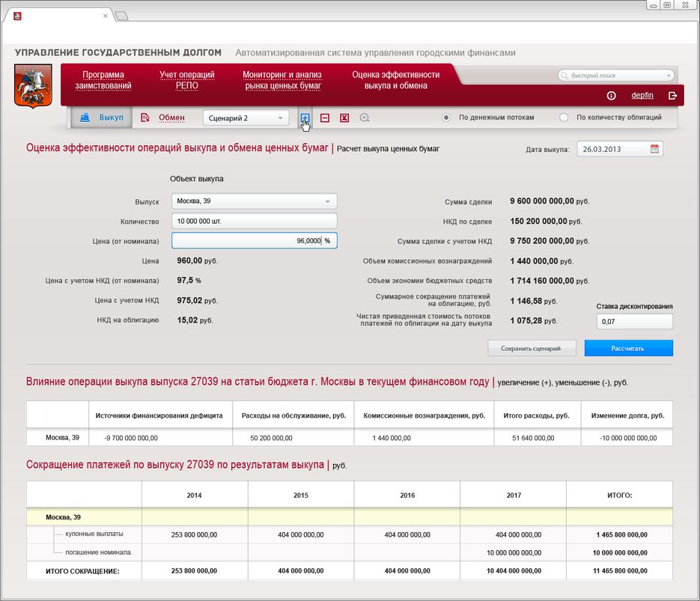Open the 'Москва, 39' issue dropdown
The height and width of the screenshot is (601, 700).
point(254,201)
